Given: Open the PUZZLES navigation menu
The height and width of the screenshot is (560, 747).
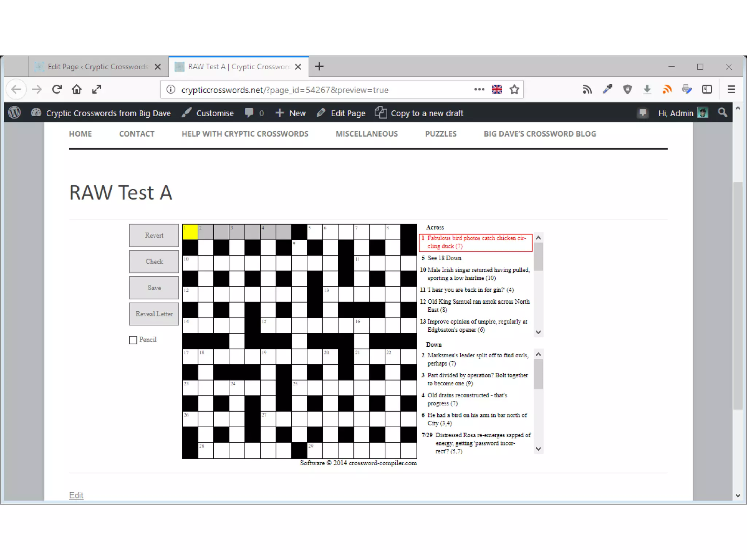Looking at the screenshot, I should click(441, 134).
